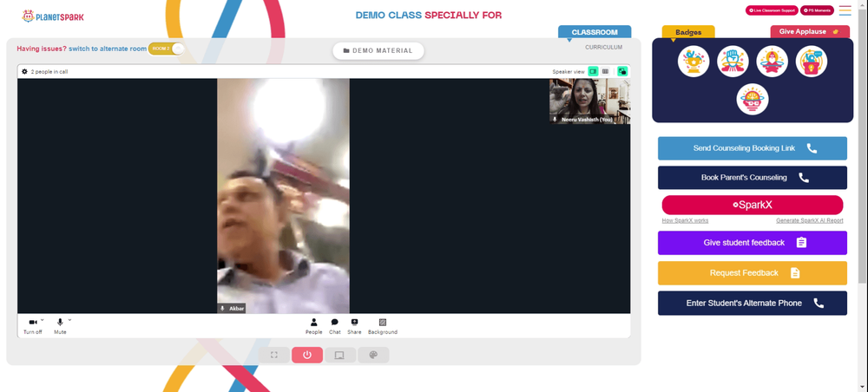The image size is (868, 392).
Task: Click the whiteboard screen icon
Action: coord(340,355)
